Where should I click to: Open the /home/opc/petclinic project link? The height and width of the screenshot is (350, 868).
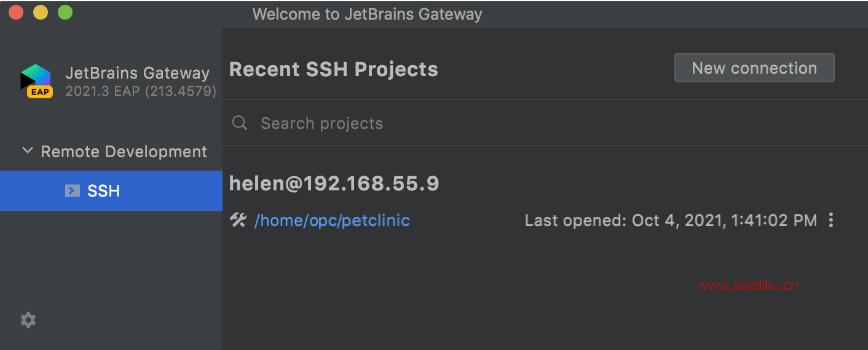click(x=332, y=220)
